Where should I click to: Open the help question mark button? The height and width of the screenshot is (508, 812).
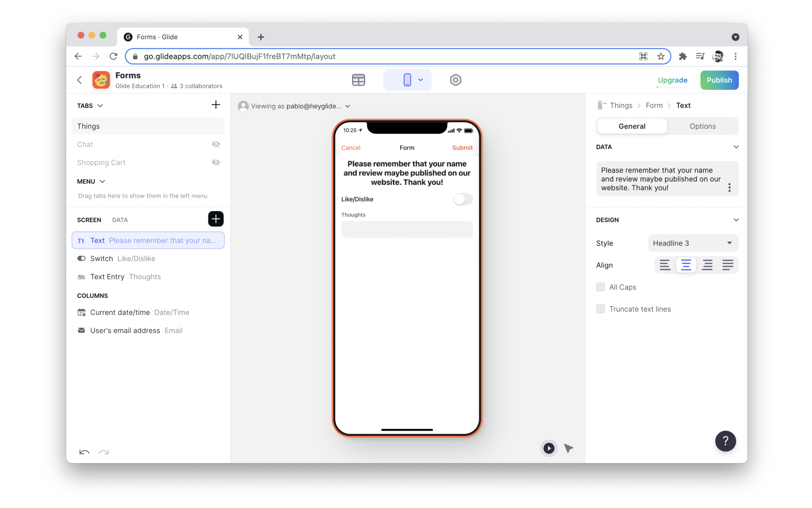tap(725, 441)
